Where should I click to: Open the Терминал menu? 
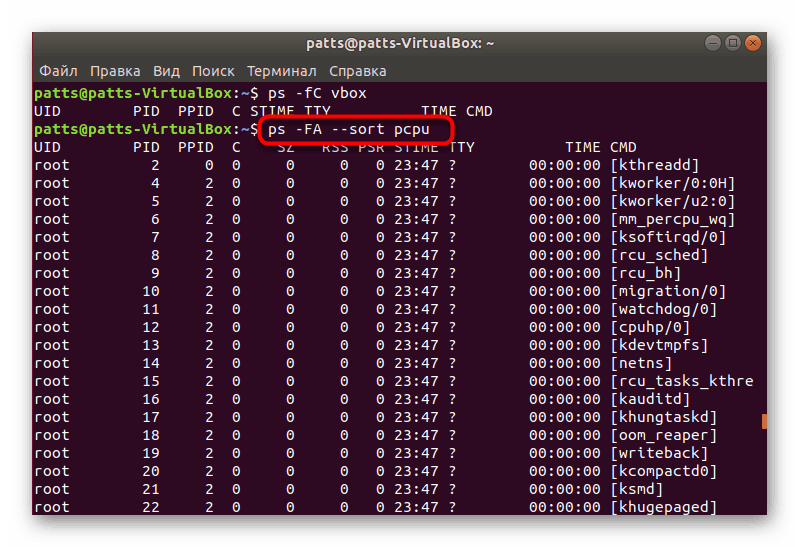coord(281,71)
